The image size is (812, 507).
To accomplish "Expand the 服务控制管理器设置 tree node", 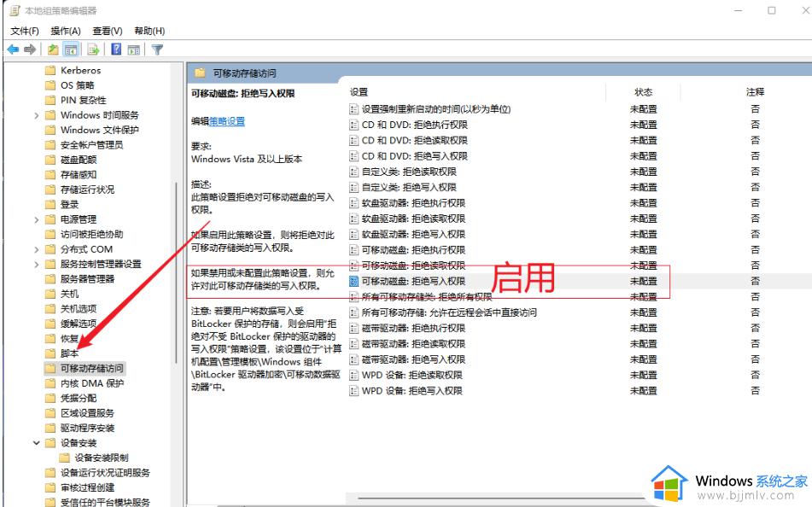I will click(36, 265).
